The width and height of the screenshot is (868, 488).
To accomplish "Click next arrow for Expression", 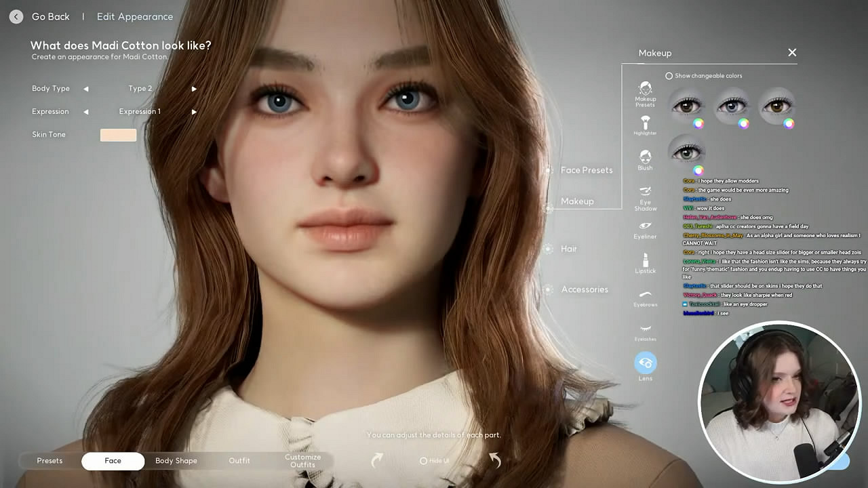I will coord(194,112).
